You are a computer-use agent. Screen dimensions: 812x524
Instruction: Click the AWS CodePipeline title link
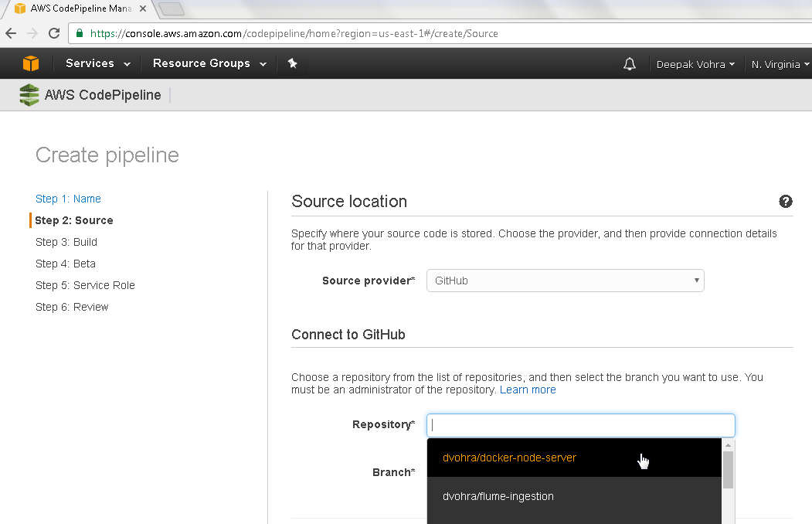pos(103,95)
